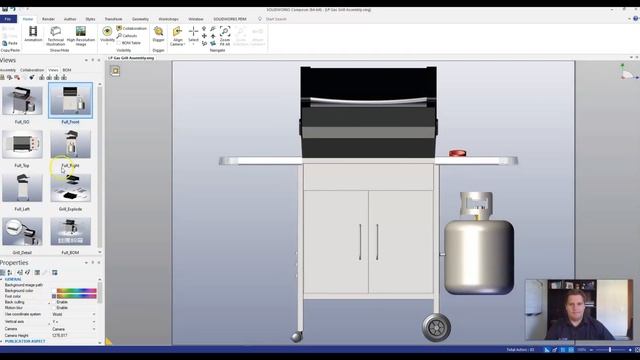Open the SOLIDWORKS PDM tab
This screenshot has height=360, width=640.
pyautogui.click(x=230, y=19)
